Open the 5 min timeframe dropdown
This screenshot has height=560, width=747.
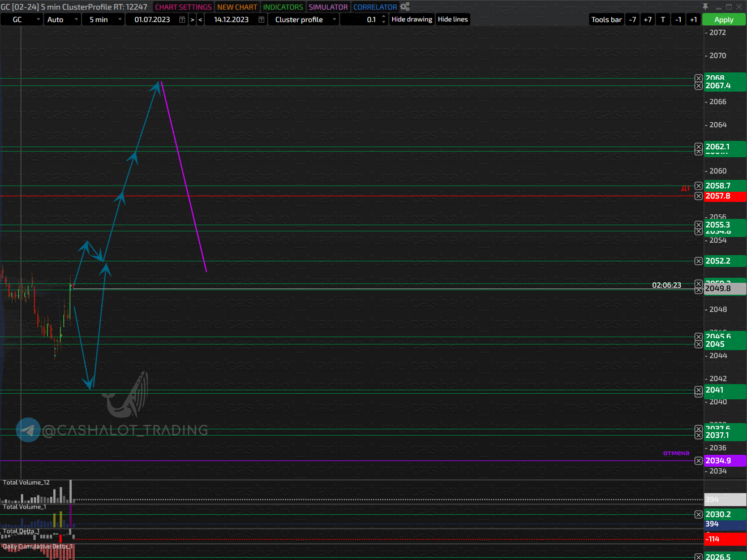coord(119,19)
